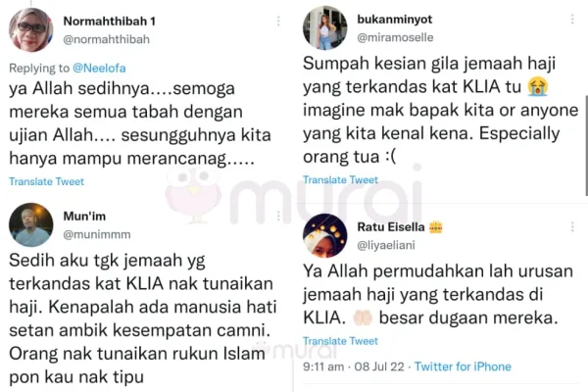588x392 pixels.
Task: Open the @Neelofa mention link
Action: [99, 69]
